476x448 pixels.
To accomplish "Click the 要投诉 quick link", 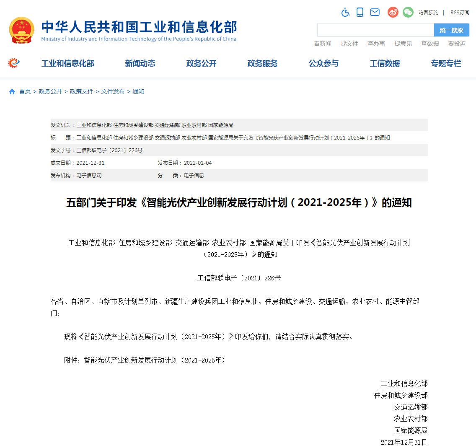I will tap(457, 44).
